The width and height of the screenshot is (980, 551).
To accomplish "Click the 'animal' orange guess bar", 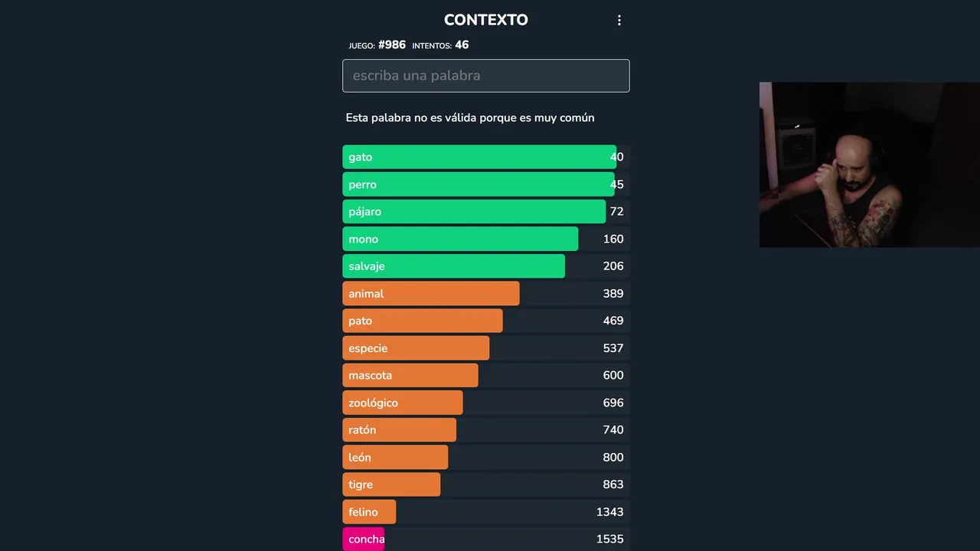I will point(430,294).
